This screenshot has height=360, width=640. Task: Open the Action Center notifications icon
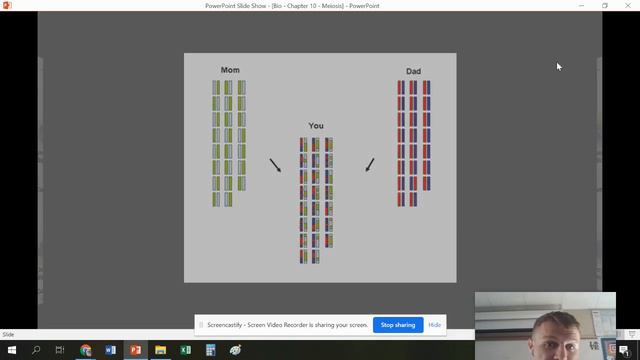[624, 350]
